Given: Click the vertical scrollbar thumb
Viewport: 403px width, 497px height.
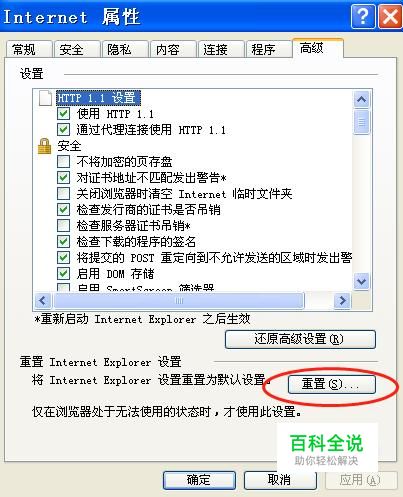Looking at the screenshot, I should point(362,122).
